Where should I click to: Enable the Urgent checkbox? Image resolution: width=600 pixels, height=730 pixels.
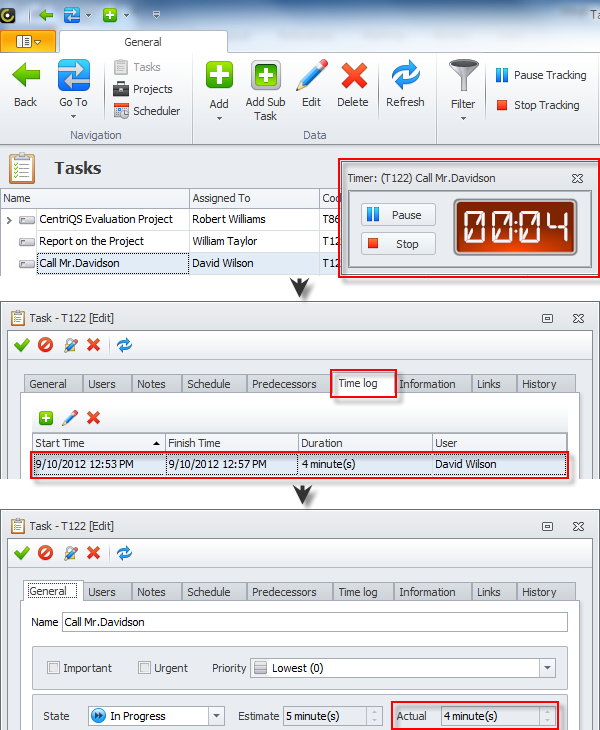tap(144, 668)
